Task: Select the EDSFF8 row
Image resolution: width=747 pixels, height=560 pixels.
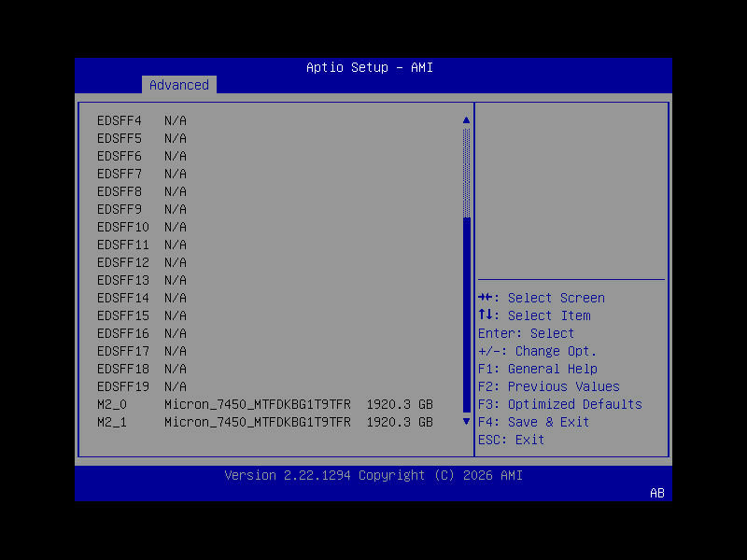Action: 142,191
